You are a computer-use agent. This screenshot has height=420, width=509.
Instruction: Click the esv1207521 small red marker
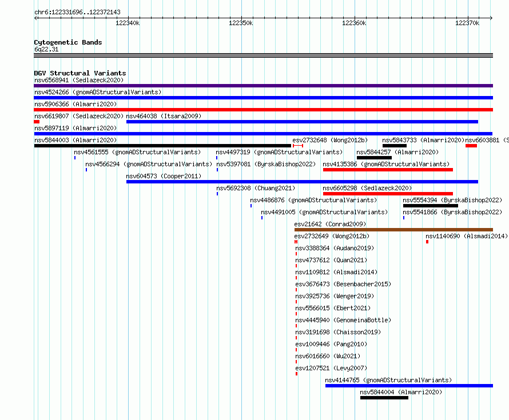[x=296, y=374]
